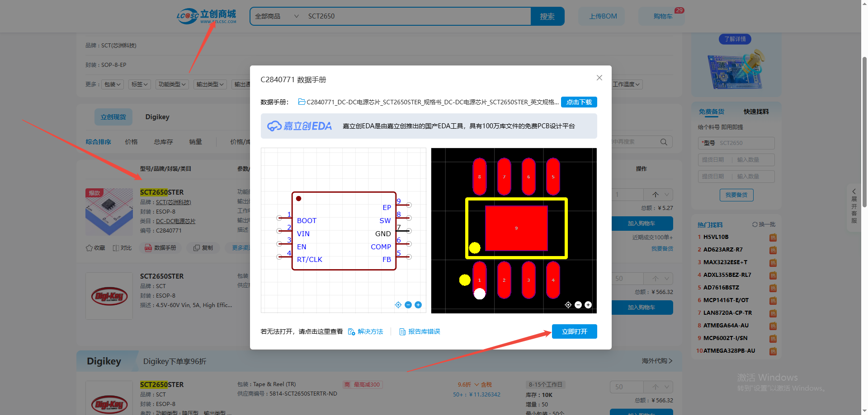Recenter the schematic symbol preview
The height and width of the screenshot is (415, 868).
(398, 305)
